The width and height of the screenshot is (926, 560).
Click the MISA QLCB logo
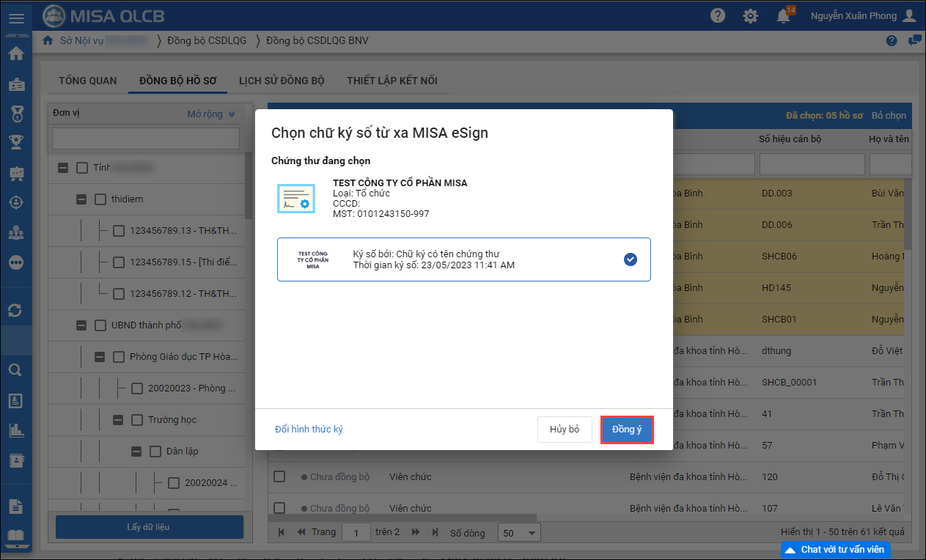103,16
